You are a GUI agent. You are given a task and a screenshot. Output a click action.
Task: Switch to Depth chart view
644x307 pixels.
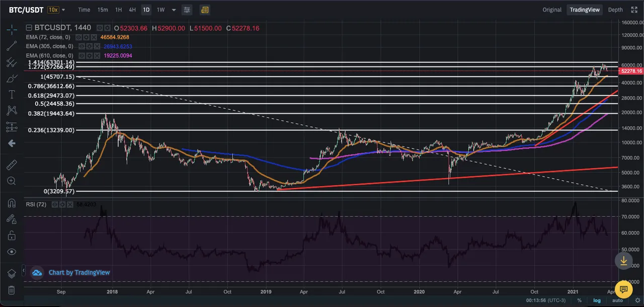615,10
